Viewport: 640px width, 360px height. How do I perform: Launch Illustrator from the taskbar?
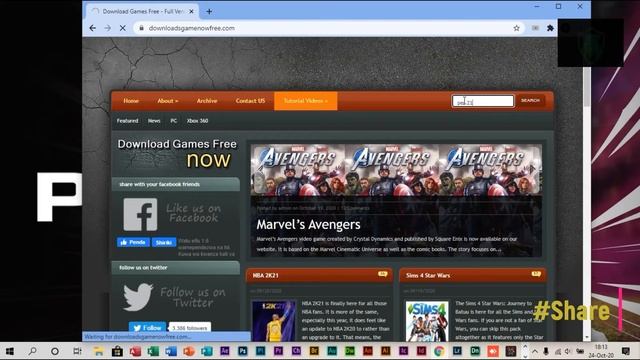click(x=385, y=351)
